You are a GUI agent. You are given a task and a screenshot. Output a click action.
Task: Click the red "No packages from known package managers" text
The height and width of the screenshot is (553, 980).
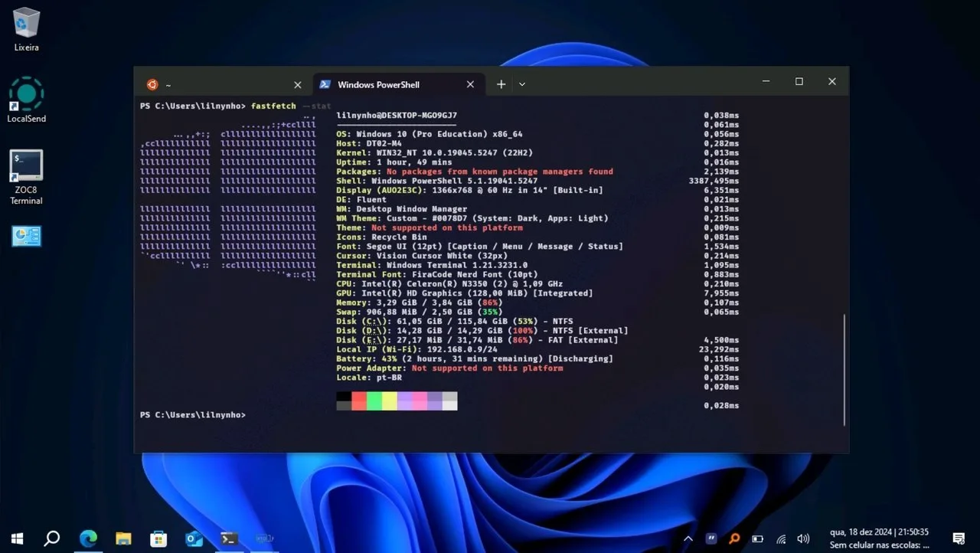coord(500,172)
